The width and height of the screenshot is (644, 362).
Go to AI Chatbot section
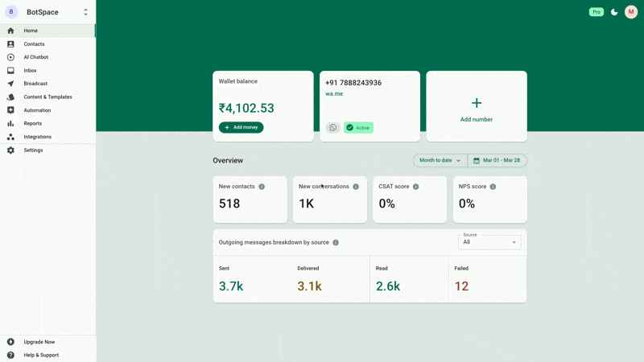click(47, 57)
